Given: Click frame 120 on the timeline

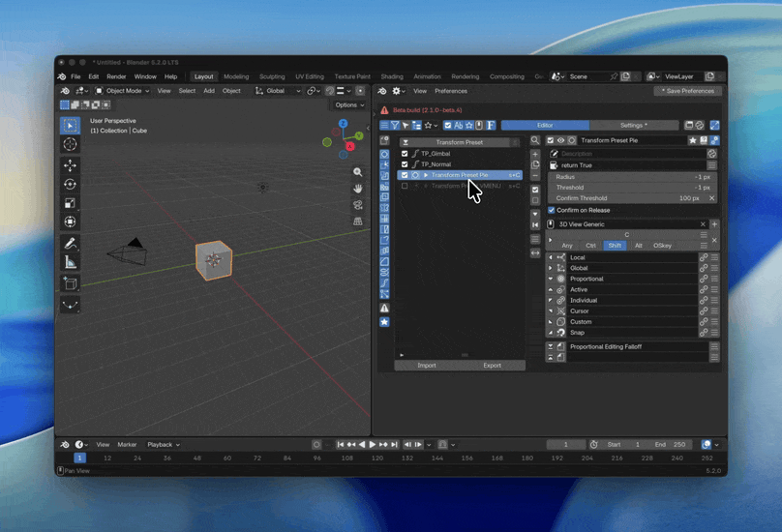Looking at the screenshot, I should click(377, 458).
